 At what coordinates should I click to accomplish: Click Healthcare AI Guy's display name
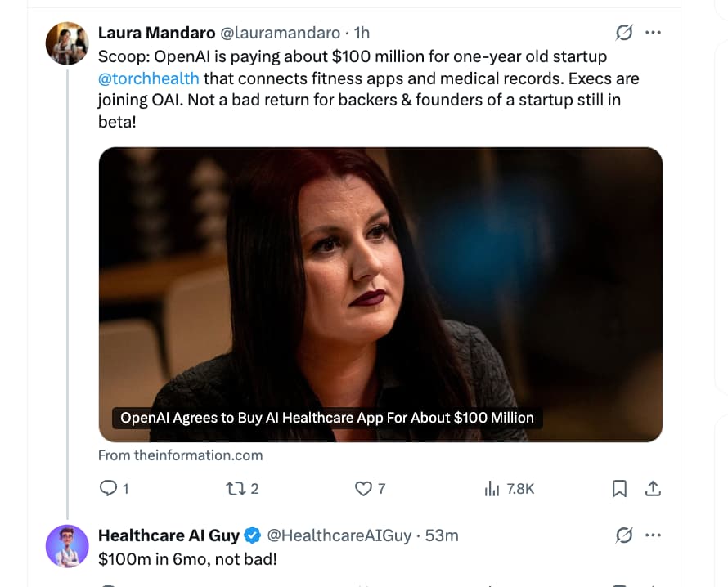coord(169,535)
